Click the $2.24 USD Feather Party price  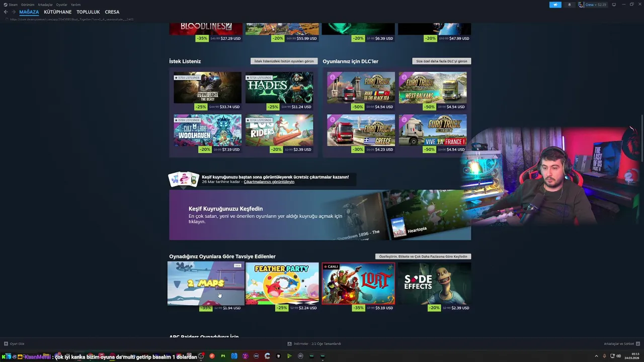point(307,308)
